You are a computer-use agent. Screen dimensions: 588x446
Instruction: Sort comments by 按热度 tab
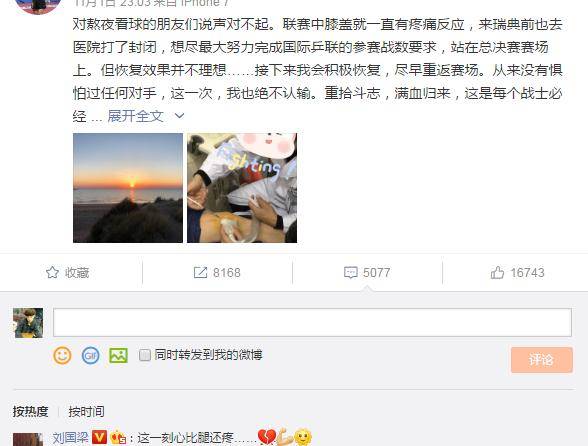tap(30, 411)
